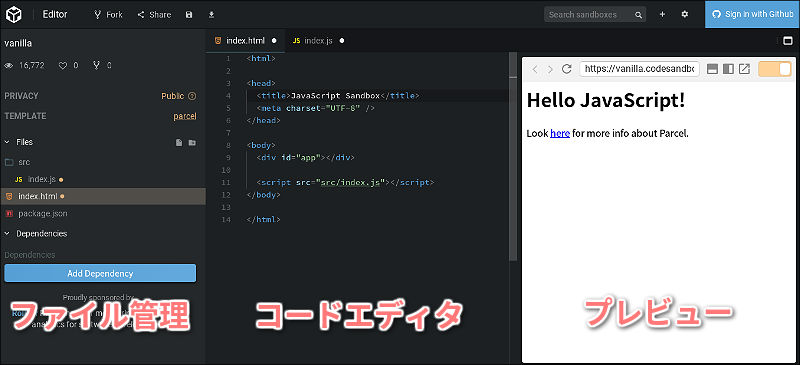Click the view count eye icon
Screen dimensions: 800x365
coord(9,65)
